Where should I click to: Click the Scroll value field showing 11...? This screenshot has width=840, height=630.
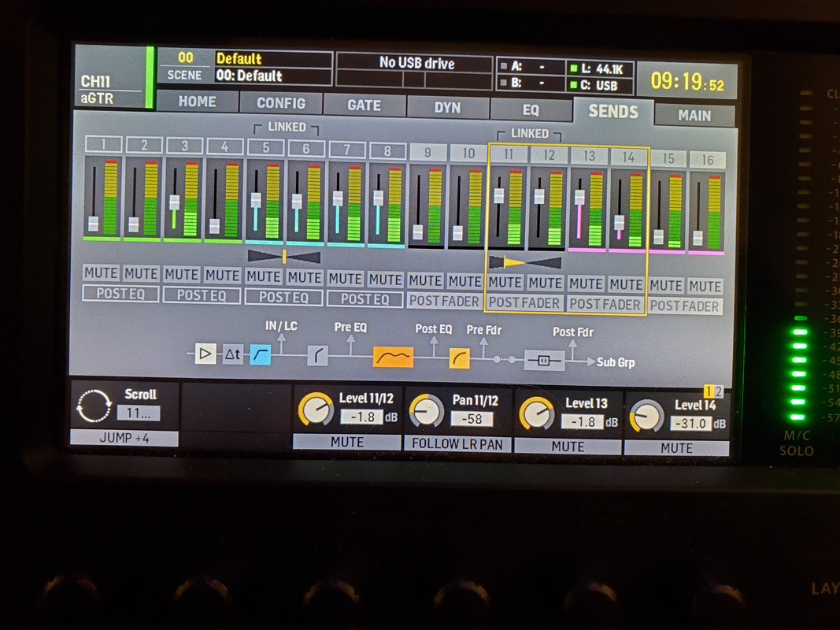point(139,413)
